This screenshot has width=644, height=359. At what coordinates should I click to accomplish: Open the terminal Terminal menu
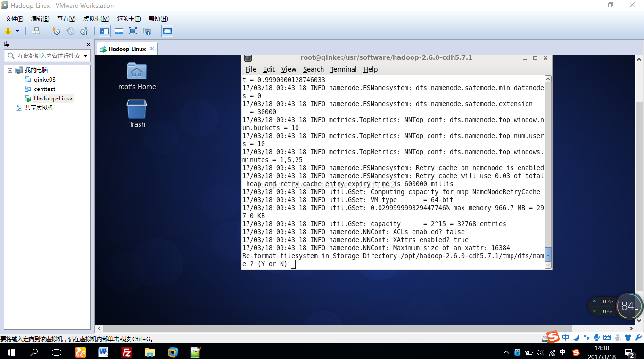[x=343, y=69]
